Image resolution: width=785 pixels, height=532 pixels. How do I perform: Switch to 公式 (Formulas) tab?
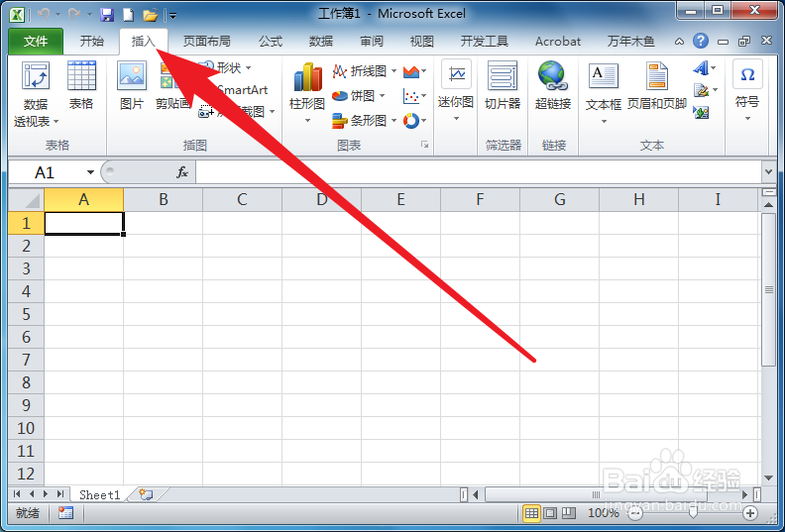coord(271,41)
